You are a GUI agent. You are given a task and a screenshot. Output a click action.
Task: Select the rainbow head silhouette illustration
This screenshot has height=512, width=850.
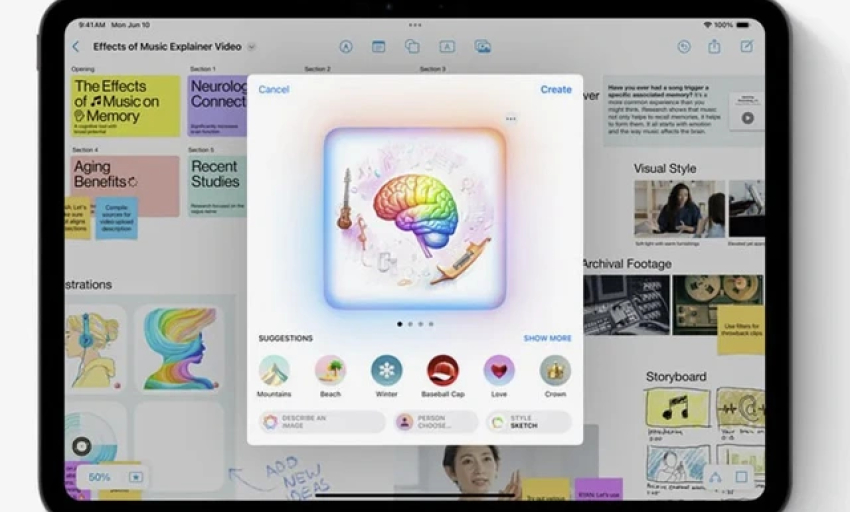pos(179,348)
